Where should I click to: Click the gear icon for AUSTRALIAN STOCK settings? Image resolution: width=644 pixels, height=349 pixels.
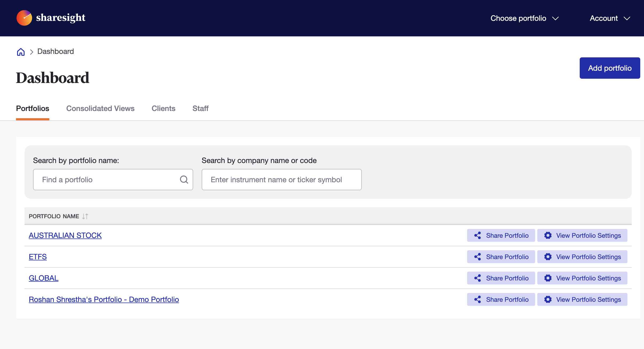click(x=548, y=235)
